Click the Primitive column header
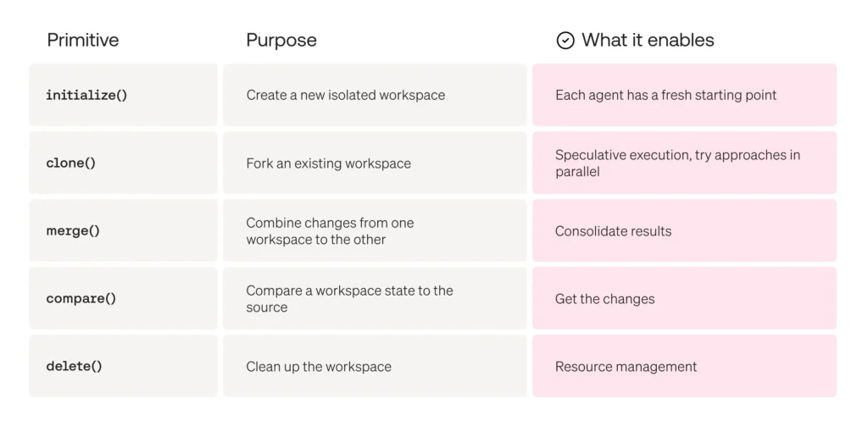Viewport: 868px width, 426px height. [x=83, y=40]
